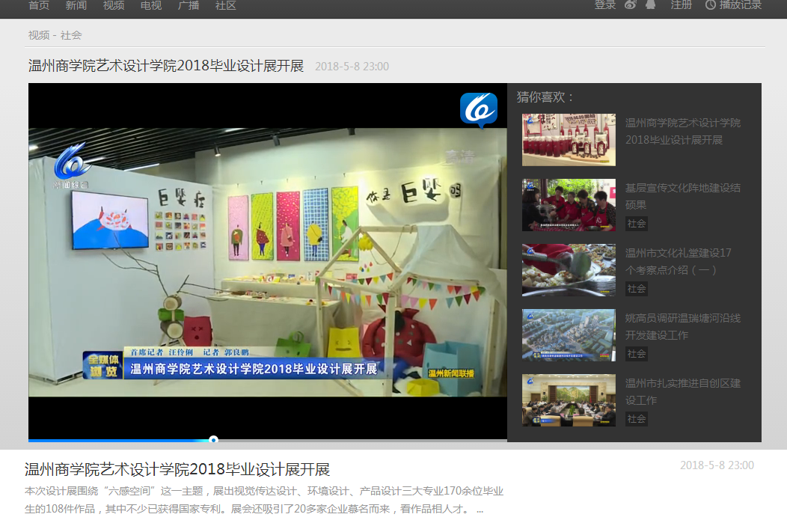Open 基层宣传文化阵地建设结硕果 video title
Image resolution: width=787 pixels, height=532 pixels.
click(682, 196)
